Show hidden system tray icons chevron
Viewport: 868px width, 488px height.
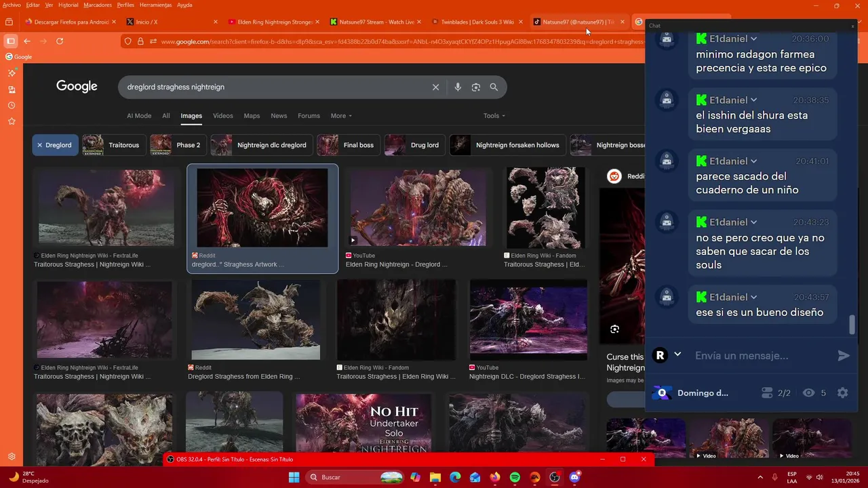pyautogui.click(x=759, y=477)
